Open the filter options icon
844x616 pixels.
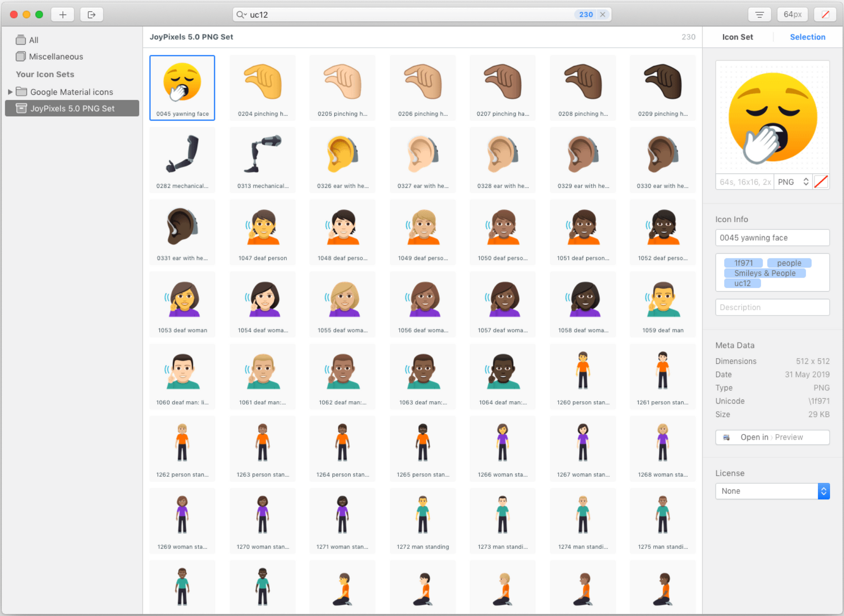[x=759, y=15]
